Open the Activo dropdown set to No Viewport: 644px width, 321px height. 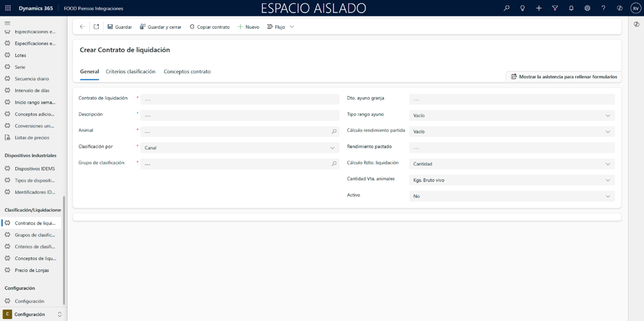pos(512,196)
